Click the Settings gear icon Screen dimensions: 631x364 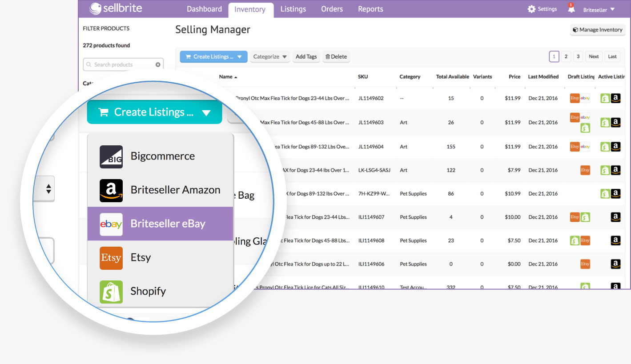tap(531, 8)
